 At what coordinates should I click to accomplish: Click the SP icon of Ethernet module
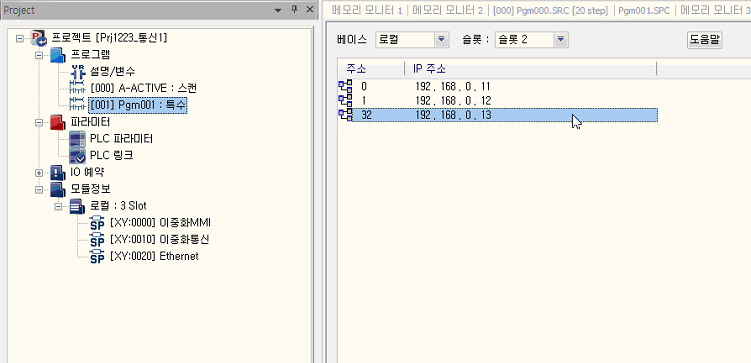pyautogui.click(x=97, y=256)
